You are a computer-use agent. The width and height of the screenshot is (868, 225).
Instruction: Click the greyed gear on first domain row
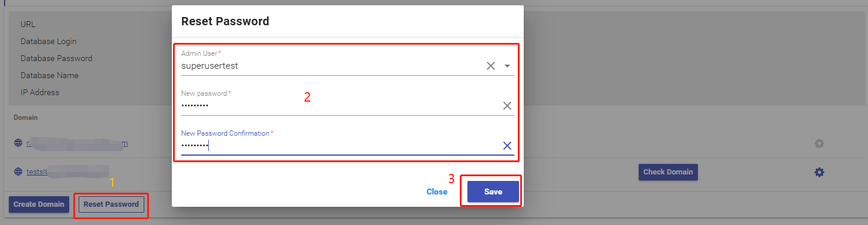[819, 143]
